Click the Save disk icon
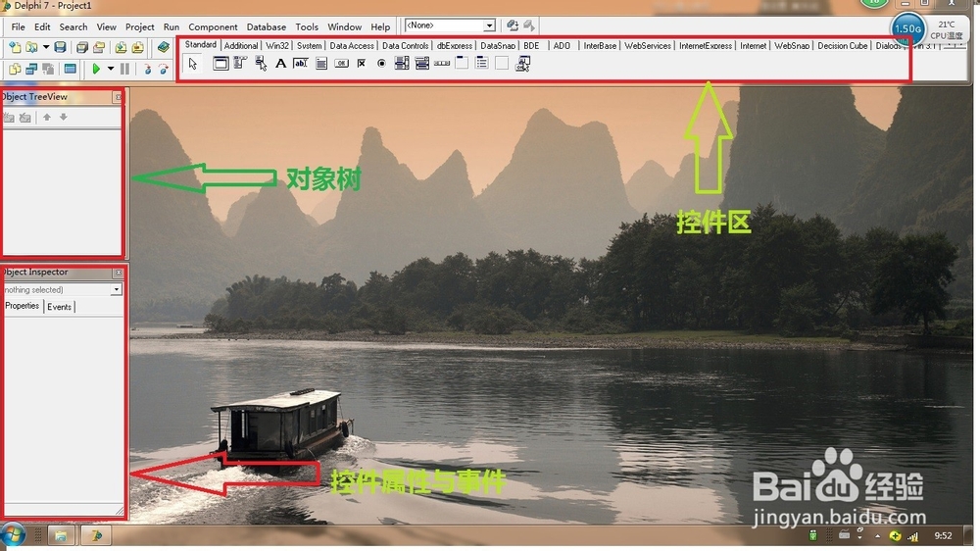 point(60,47)
